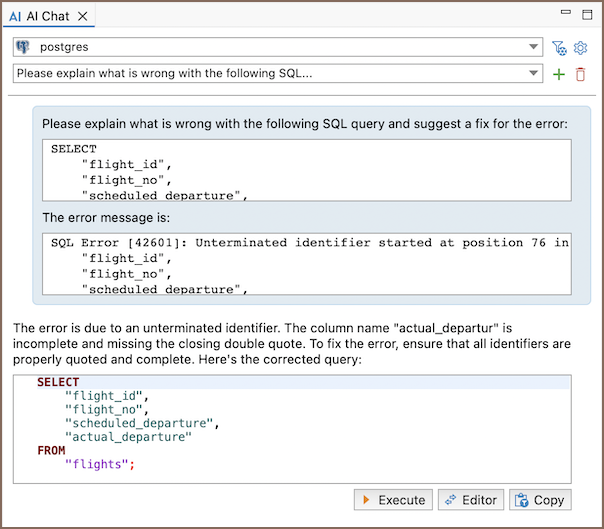The height and width of the screenshot is (529, 604).
Task: Click the red trash delete conversation icon
Action: tap(580, 74)
